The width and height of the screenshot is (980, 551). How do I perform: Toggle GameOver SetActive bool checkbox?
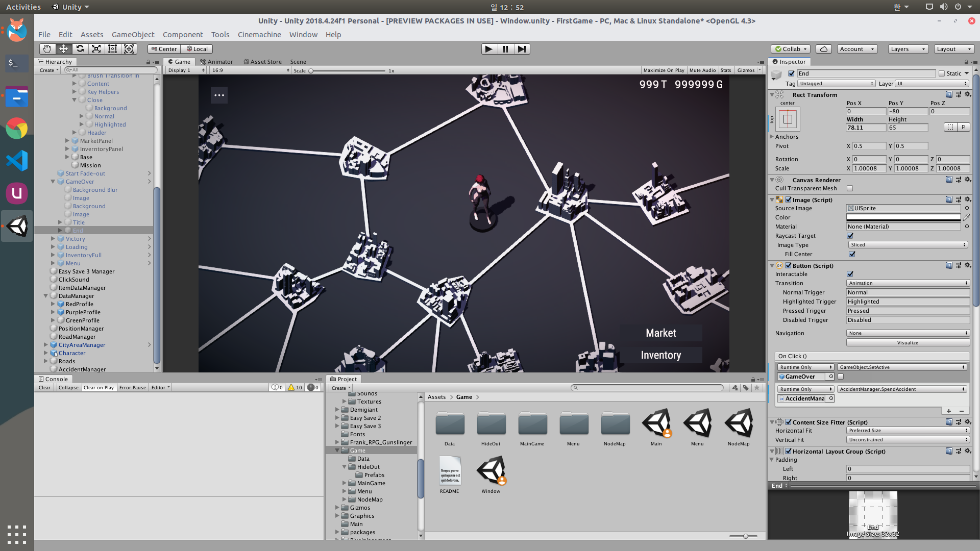[x=841, y=377]
